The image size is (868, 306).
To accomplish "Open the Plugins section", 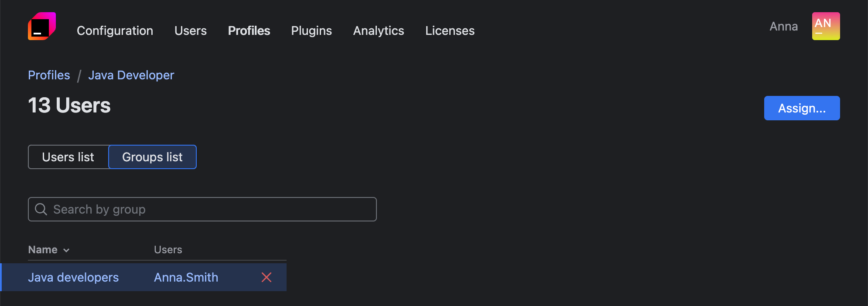I will coord(311,31).
